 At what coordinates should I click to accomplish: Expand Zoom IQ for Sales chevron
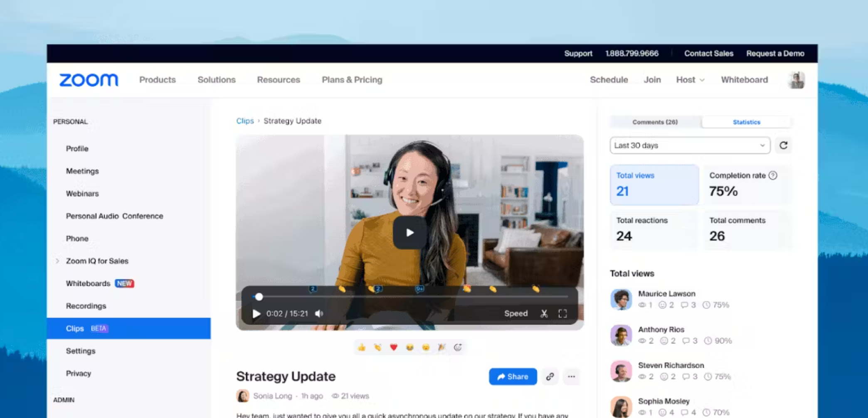[x=57, y=261]
